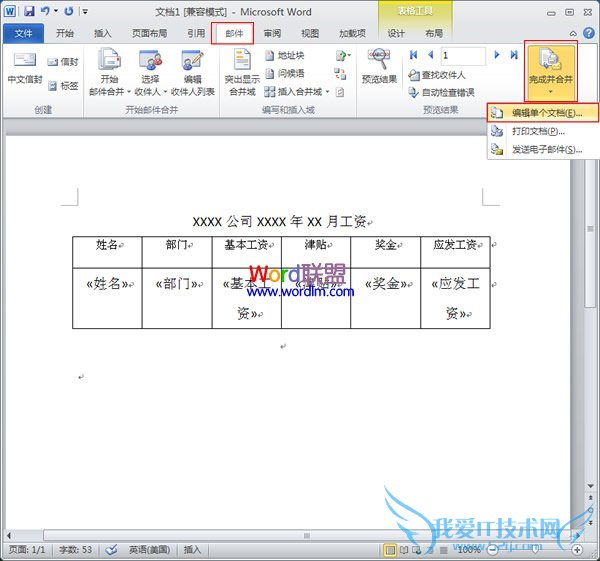Open 选择收件人 dropdown
600x561 pixels.
[x=151, y=72]
